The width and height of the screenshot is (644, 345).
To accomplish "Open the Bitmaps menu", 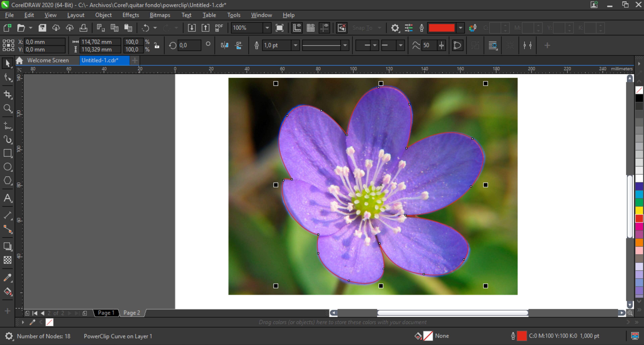I will [x=160, y=15].
